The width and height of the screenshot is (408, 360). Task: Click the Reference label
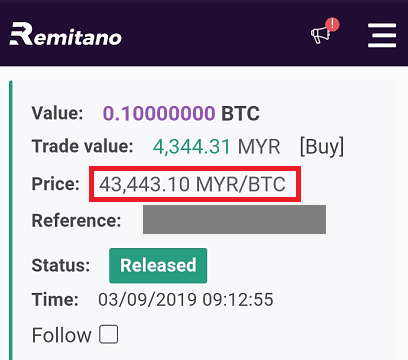tap(76, 220)
